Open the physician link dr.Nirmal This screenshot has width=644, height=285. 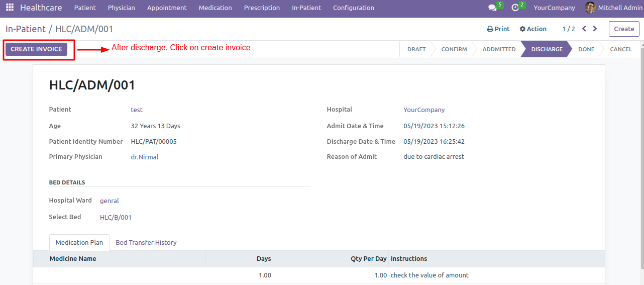point(145,157)
